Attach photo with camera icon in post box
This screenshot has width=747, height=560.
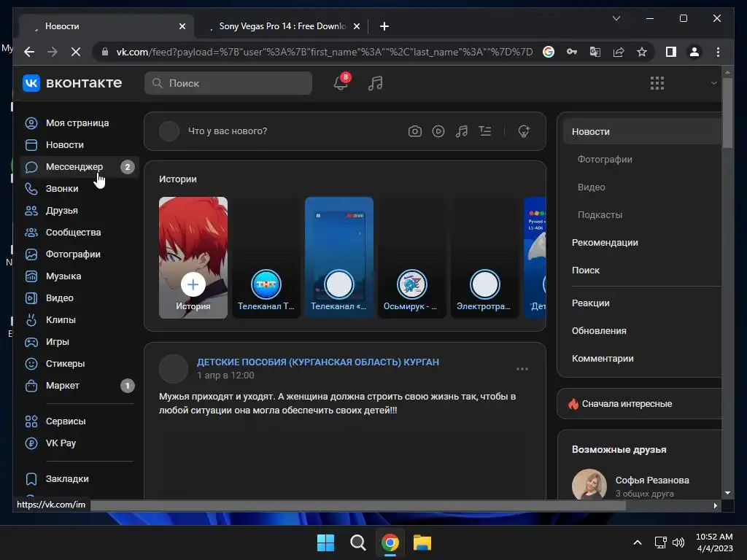click(x=415, y=131)
